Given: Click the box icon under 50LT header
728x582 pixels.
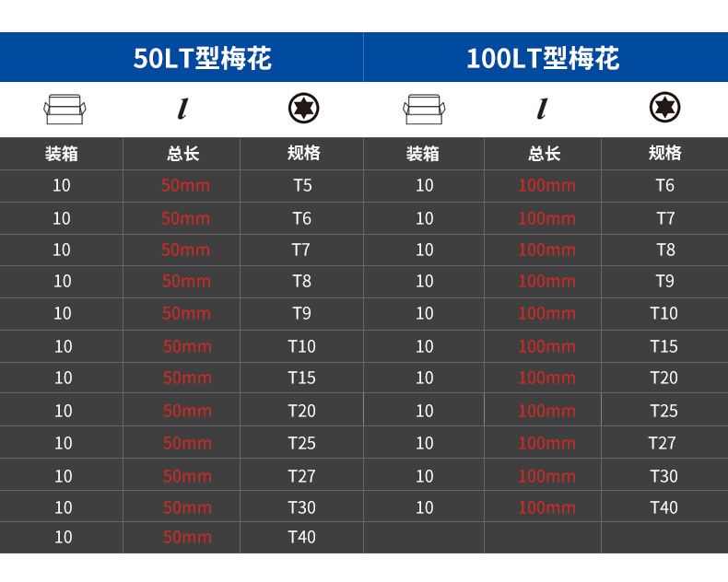Looking at the screenshot, I should tap(65, 109).
